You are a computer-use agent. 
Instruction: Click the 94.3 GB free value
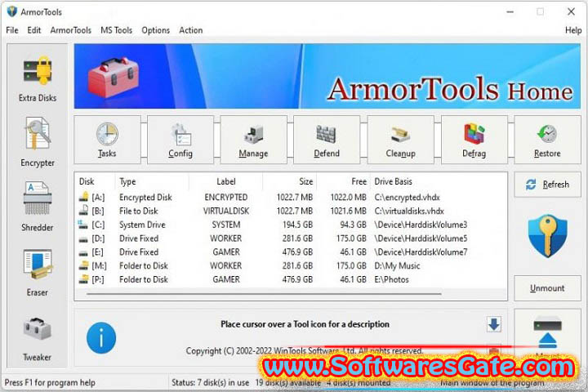[353, 225]
